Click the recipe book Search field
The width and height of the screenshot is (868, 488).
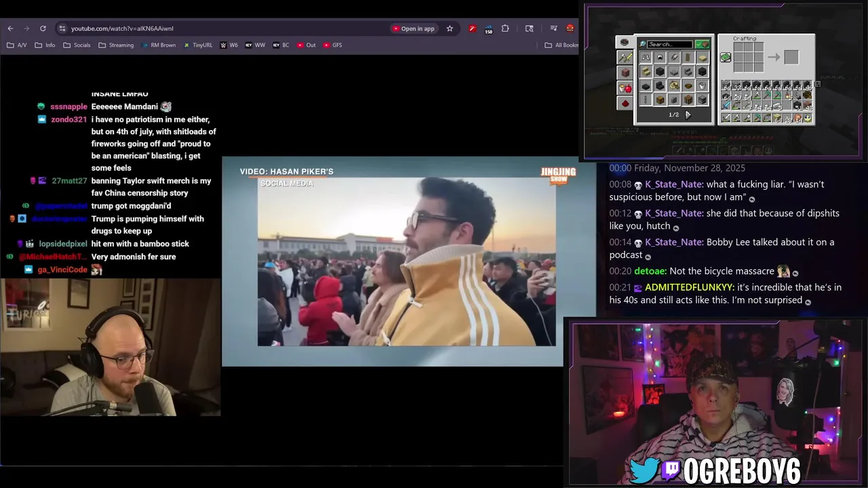tap(669, 44)
